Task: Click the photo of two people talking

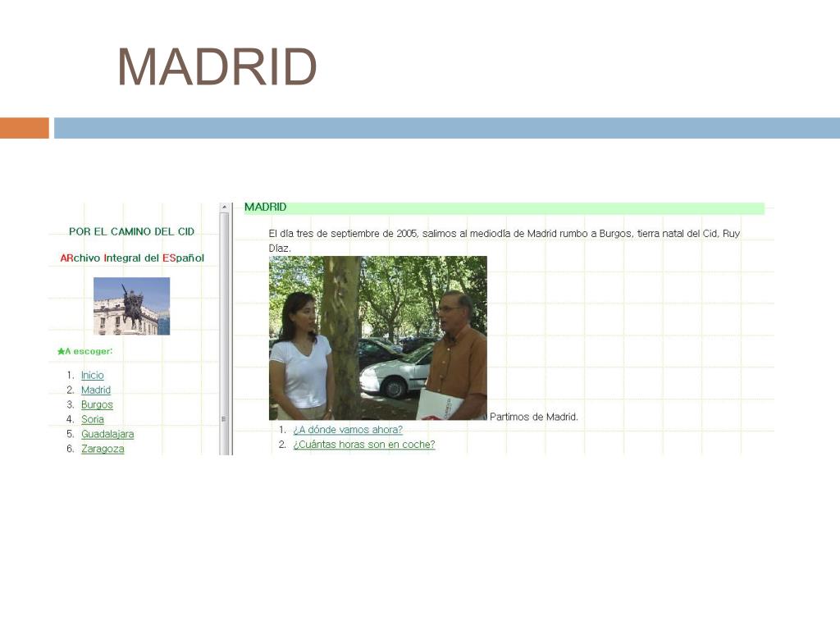Action: 378,338
